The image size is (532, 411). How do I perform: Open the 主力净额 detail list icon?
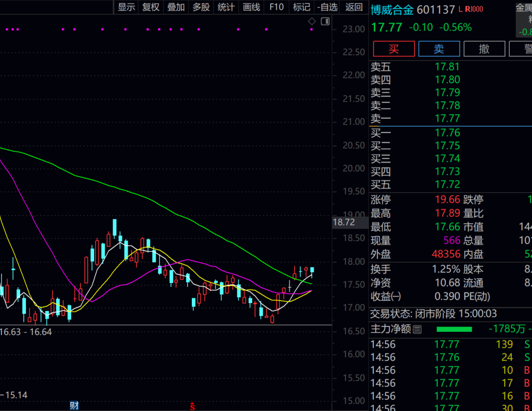417,329
